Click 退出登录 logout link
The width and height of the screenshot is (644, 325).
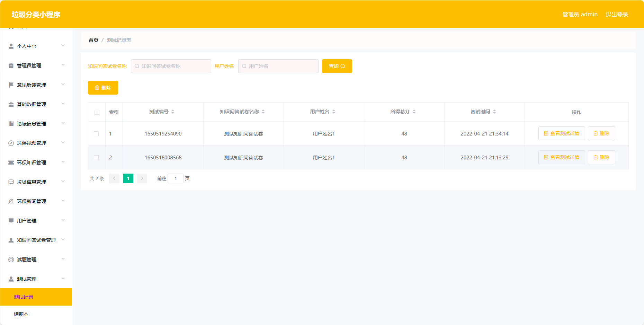[617, 14]
